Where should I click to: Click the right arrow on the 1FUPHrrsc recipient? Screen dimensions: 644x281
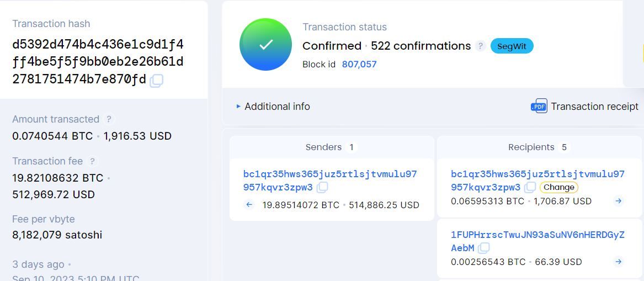tap(619, 262)
